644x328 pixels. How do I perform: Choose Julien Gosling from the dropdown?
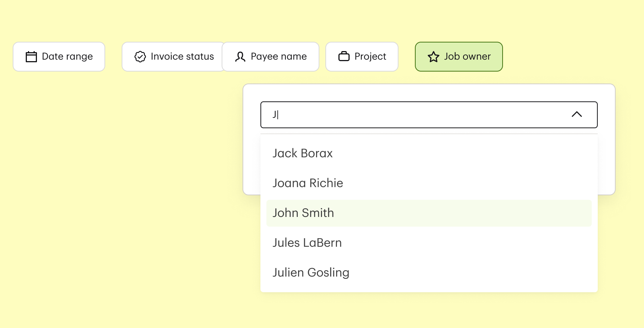311,272
